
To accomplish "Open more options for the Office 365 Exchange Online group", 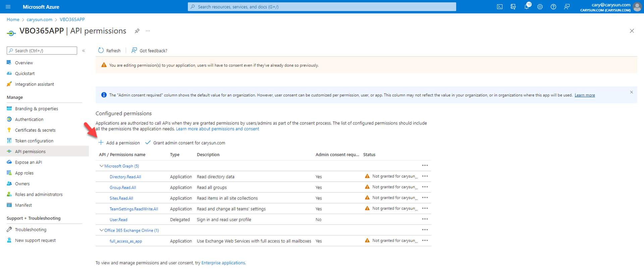I will (x=425, y=230).
